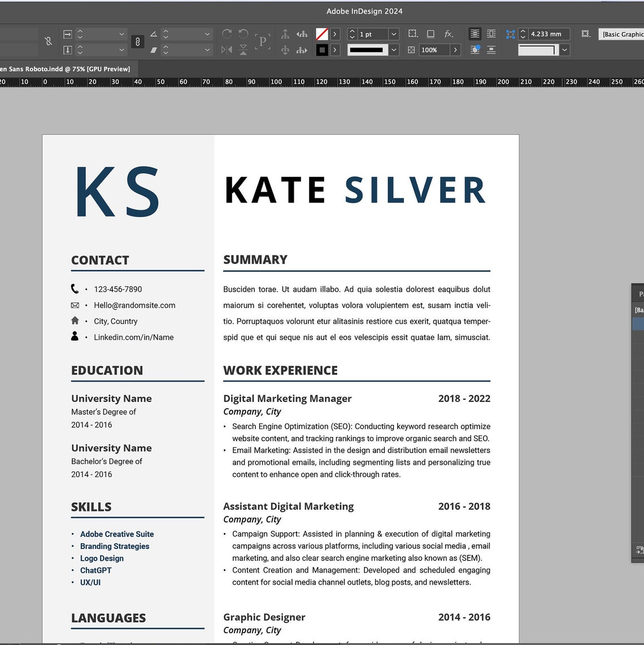This screenshot has width=644, height=645.
Task: Select the Wrap Around Bounding Box icon
Action: point(491,34)
